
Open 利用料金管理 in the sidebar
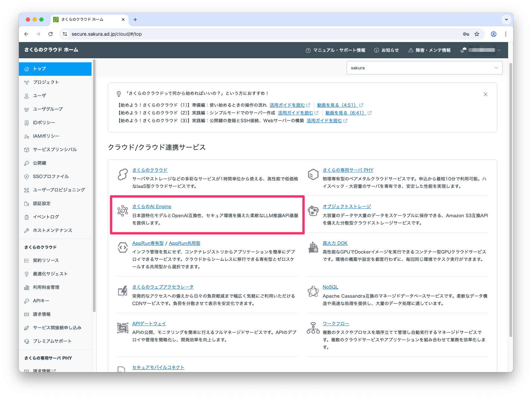[46, 287]
